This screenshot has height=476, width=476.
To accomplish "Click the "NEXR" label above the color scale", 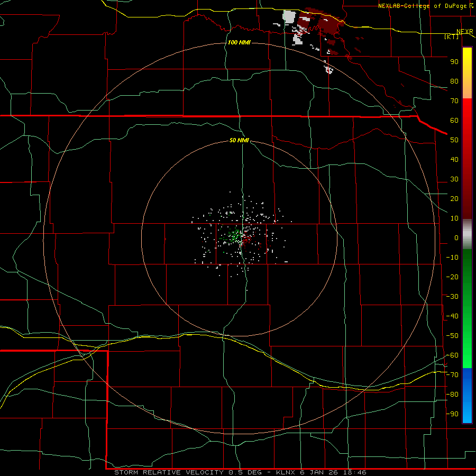I will point(465,31).
